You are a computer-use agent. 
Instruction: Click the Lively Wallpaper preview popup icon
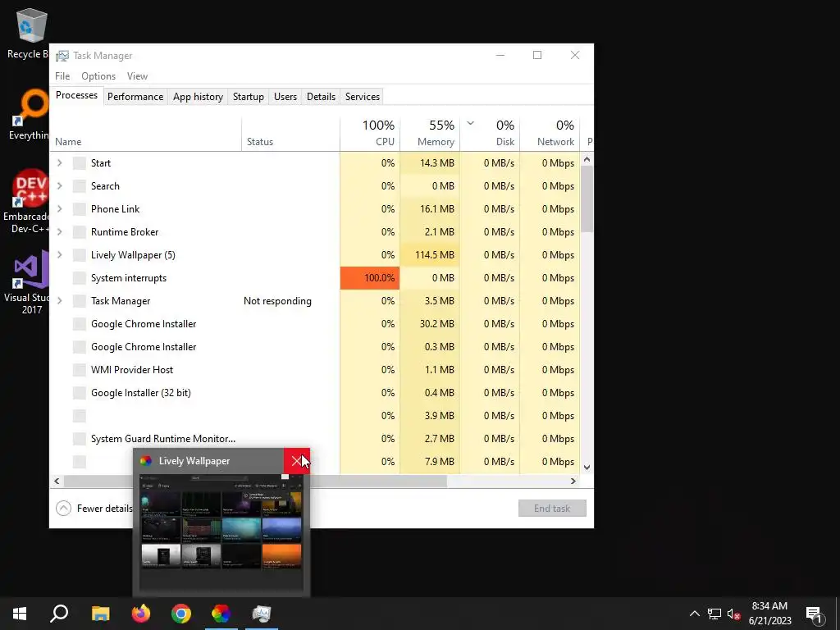point(146,461)
